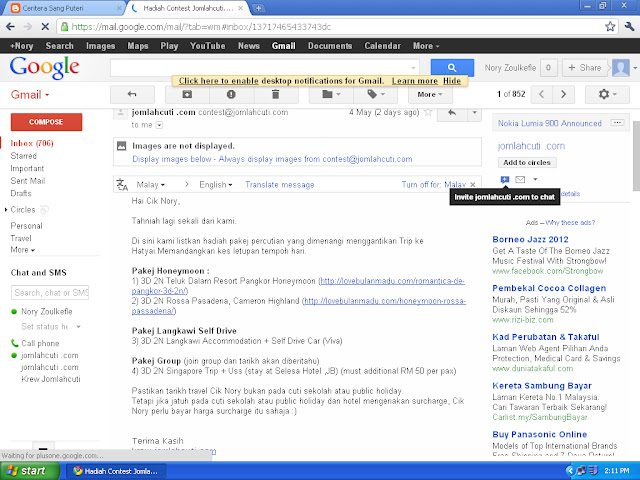
Task: Open the More menu in Google bar
Action: pyautogui.click(x=426, y=46)
